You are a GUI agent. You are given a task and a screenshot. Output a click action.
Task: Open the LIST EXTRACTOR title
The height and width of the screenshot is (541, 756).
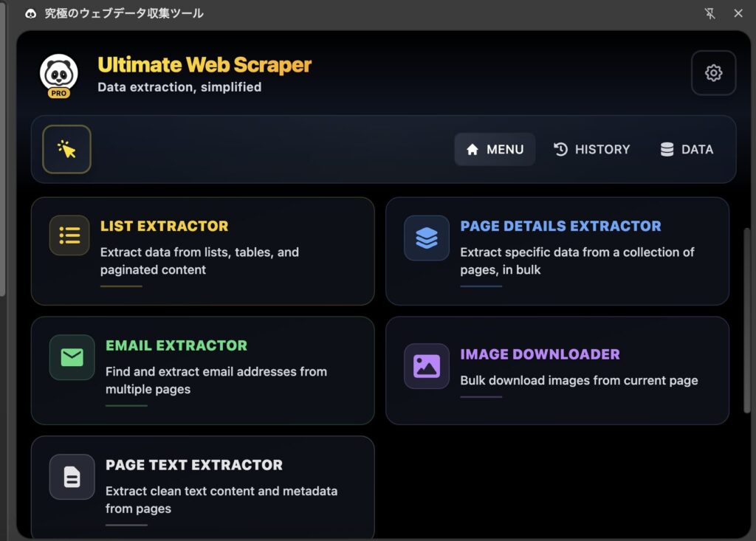coord(165,226)
